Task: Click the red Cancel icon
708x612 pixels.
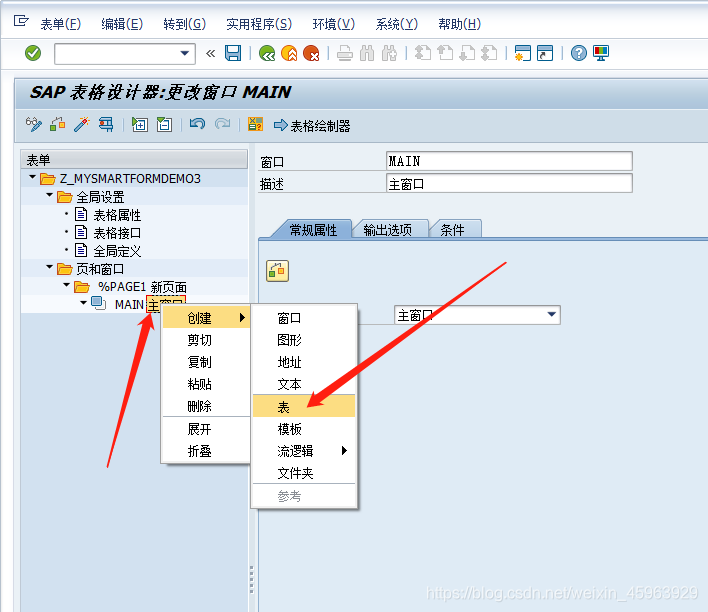Action: pyautogui.click(x=311, y=53)
